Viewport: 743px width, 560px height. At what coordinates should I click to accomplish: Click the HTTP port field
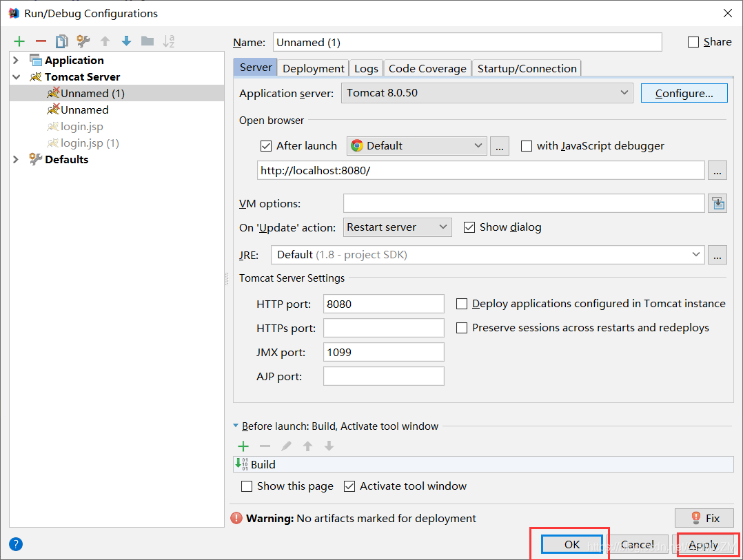click(x=383, y=304)
